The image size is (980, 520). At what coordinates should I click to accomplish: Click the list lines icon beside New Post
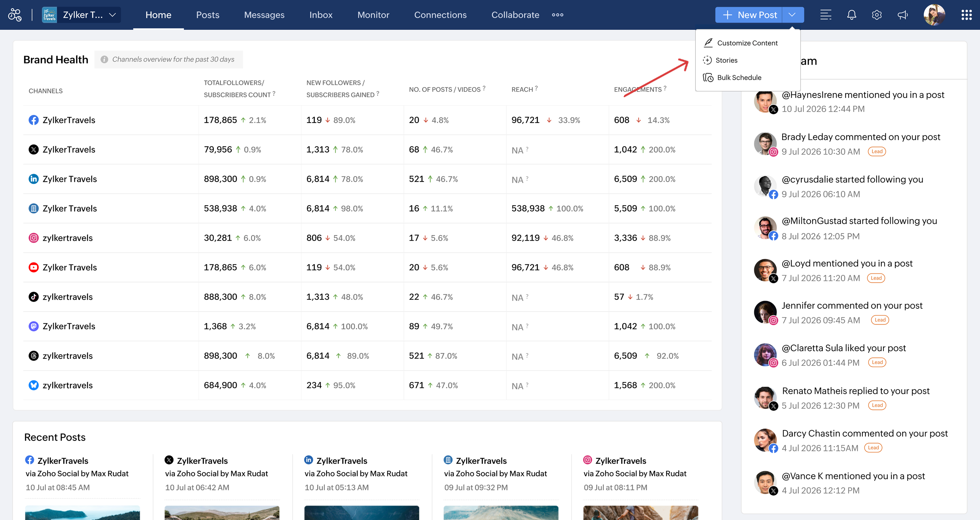pyautogui.click(x=825, y=15)
